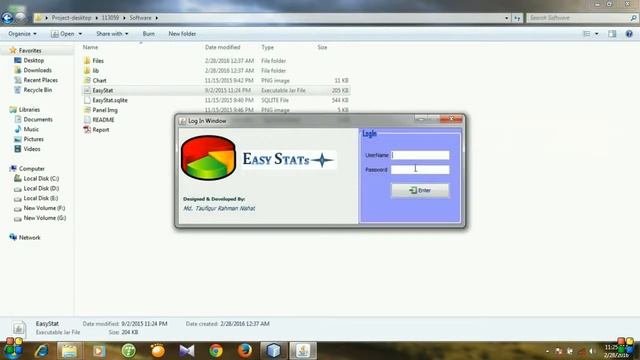Screen dimensions: 640x360
Task: Toggle the preview pane icon
Action: pyautogui.click(x=612, y=34)
